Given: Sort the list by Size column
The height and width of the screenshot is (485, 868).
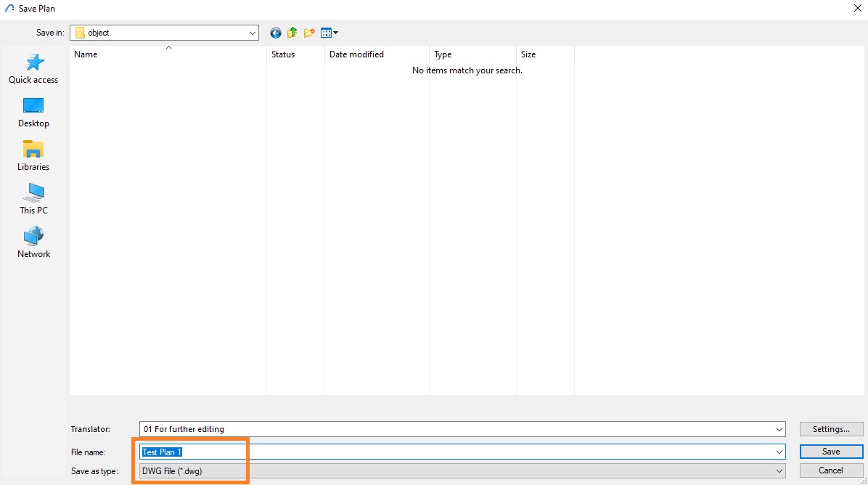Looking at the screenshot, I should pos(545,54).
